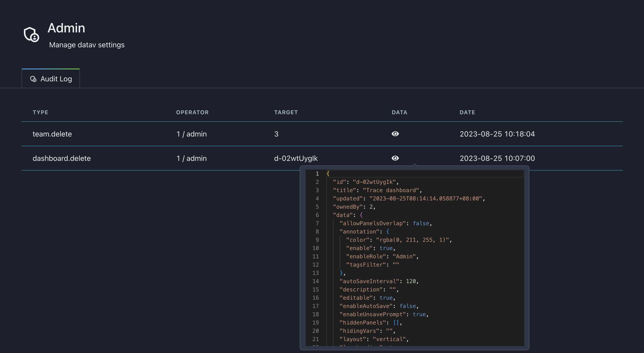Click the "updated" timestamp line in JSON

coord(409,198)
